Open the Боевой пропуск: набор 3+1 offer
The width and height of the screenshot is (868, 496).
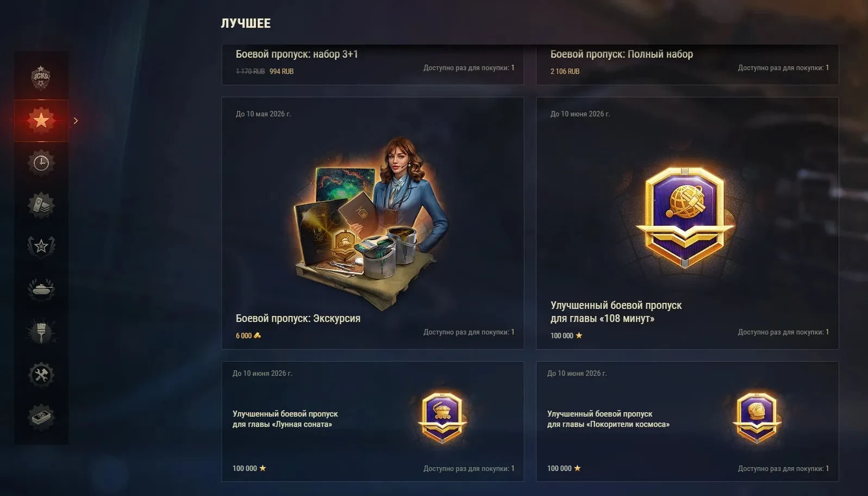(x=373, y=64)
